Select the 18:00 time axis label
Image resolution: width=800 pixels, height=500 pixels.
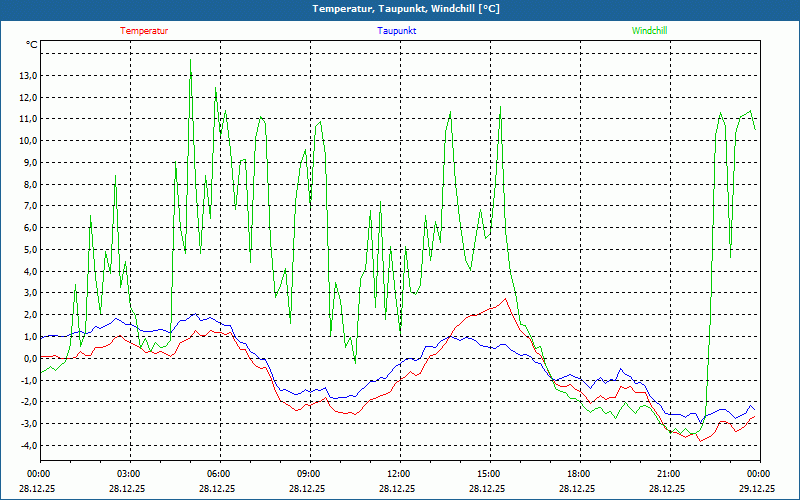[x=578, y=474]
